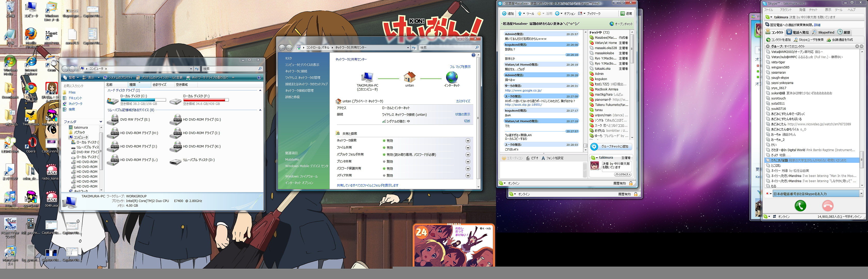The height and width of the screenshot is (279, 868).
Task: Open the phone number input dropdown arrow
Action: 861,194
